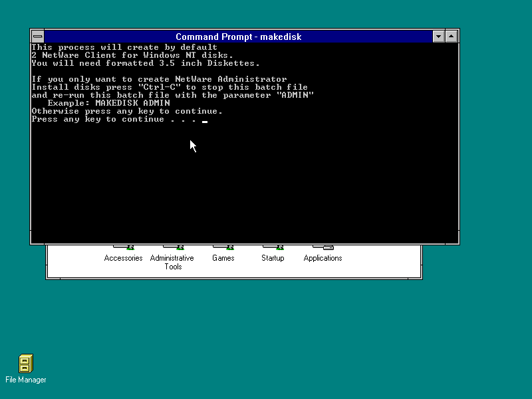
Task: Click the Command Prompt - makedisk title bar
Action: point(238,37)
